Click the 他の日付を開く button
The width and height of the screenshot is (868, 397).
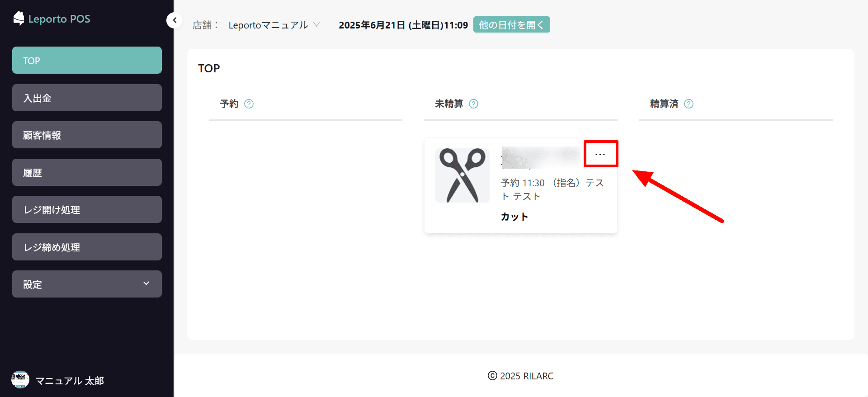(512, 24)
